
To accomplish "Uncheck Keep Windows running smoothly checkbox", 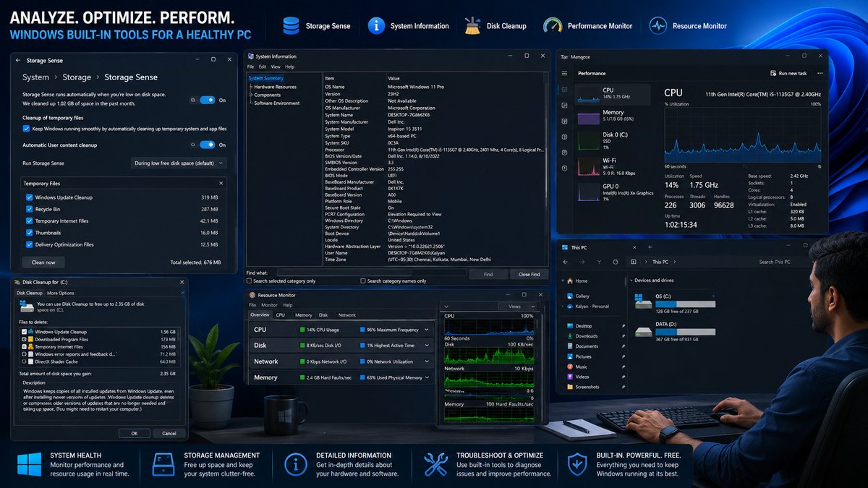I will 26,128.
